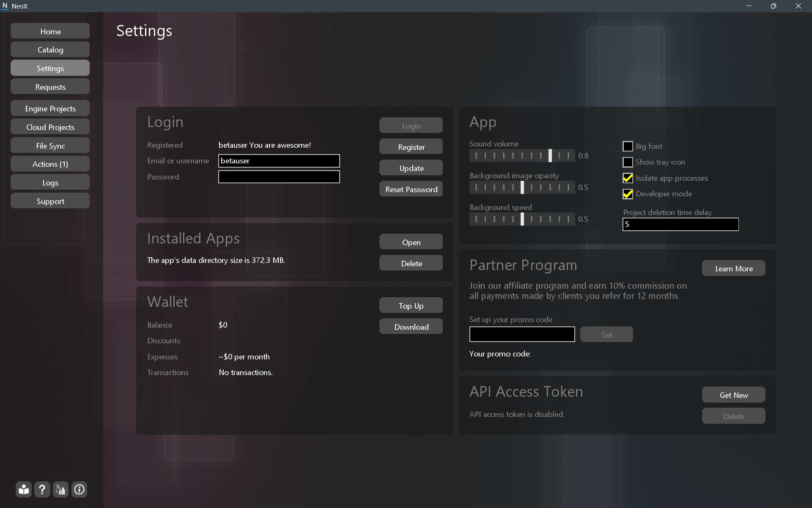812x508 pixels.
Task: Get New API access token
Action: 733,395
